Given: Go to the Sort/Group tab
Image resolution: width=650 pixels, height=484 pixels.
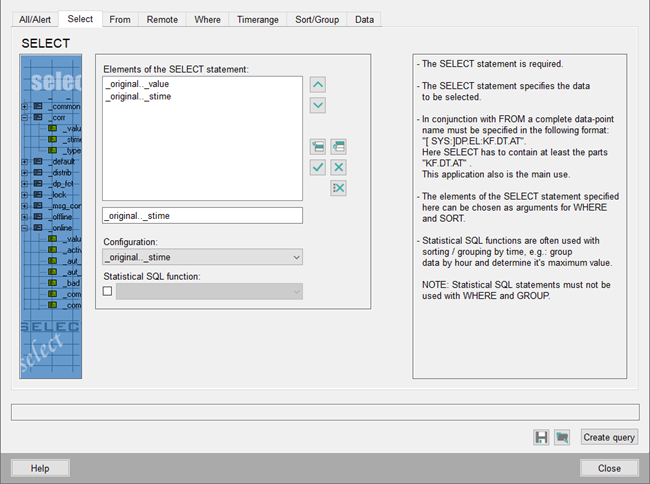Looking at the screenshot, I should click(317, 19).
